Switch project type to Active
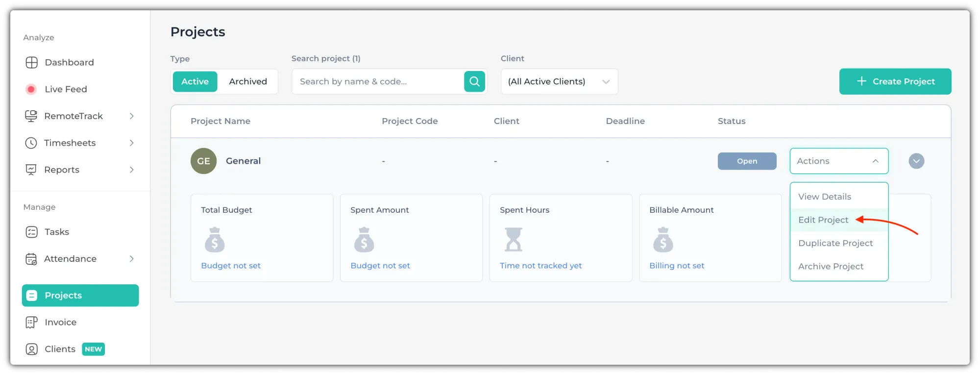This screenshot has height=375, width=980. pos(195,81)
